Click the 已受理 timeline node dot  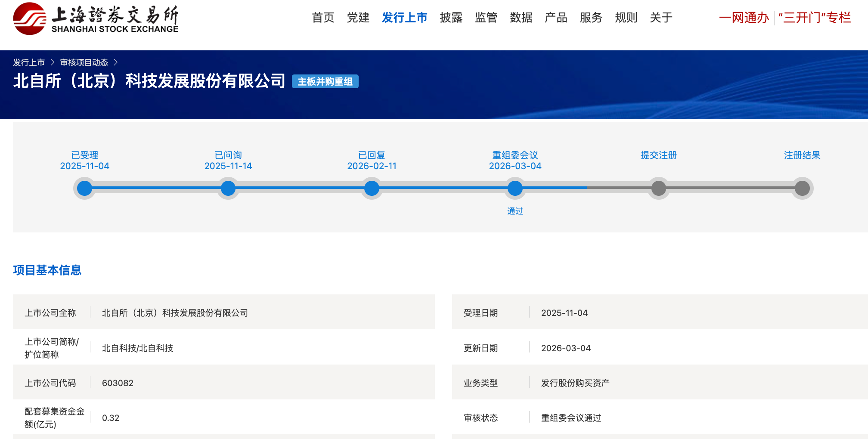pos(84,188)
